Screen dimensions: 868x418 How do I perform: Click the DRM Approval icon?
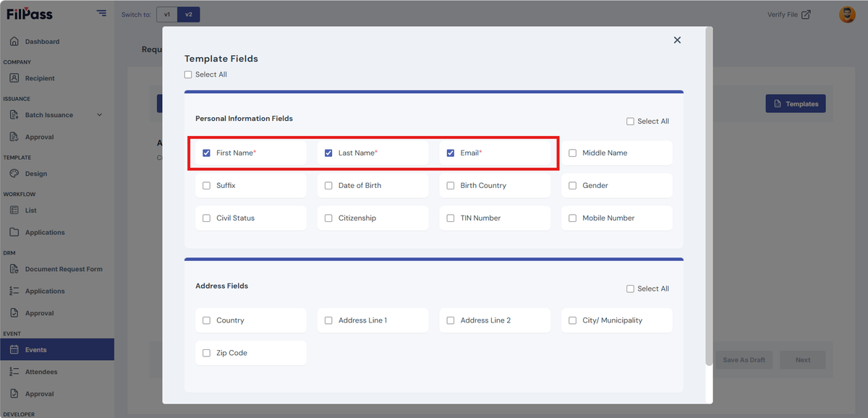click(14, 313)
